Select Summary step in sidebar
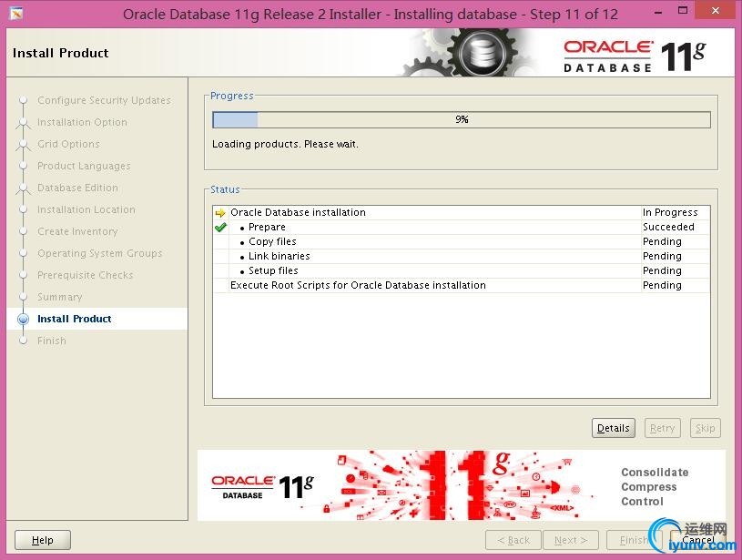 pos(59,297)
